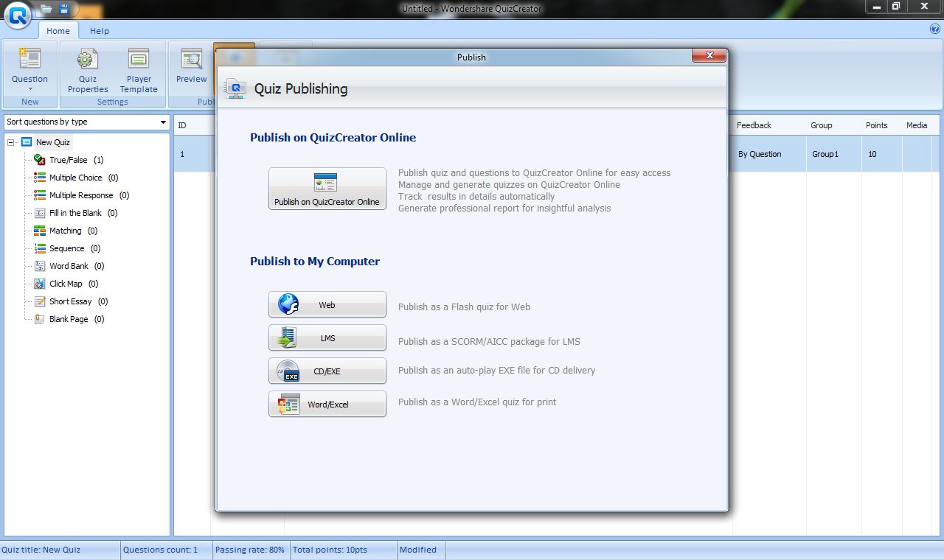
Task: Select the Matching icon in tree
Action: point(40,231)
